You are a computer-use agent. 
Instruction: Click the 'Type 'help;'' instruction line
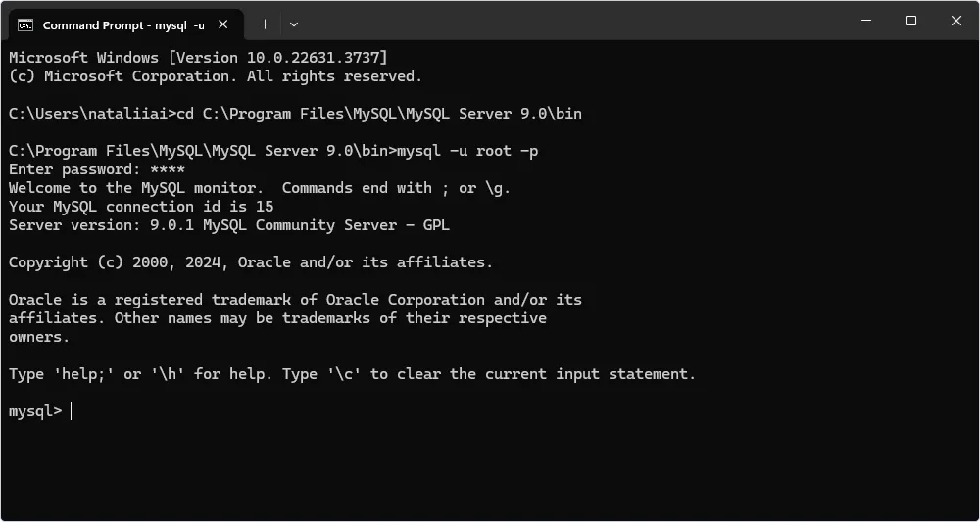[352, 374]
